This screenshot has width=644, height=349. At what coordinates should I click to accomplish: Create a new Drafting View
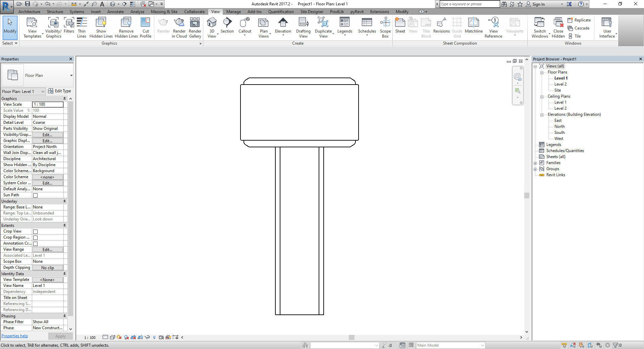[303, 27]
